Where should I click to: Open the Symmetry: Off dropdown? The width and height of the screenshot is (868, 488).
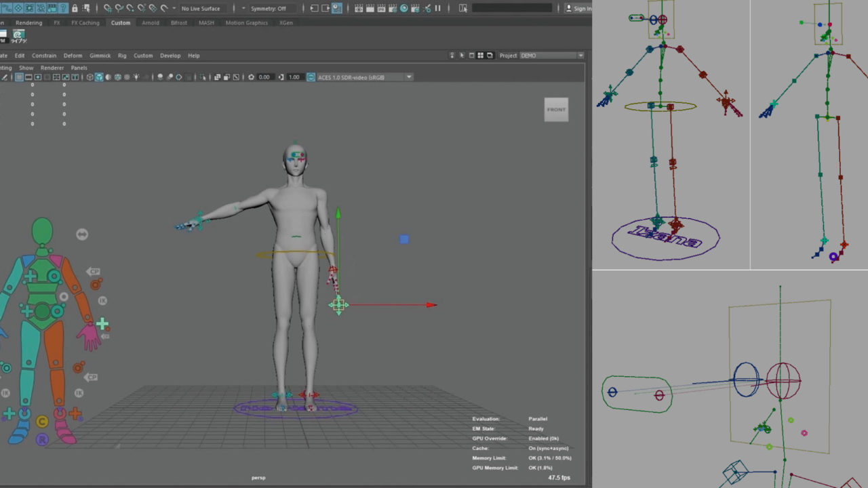(x=269, y=9)
